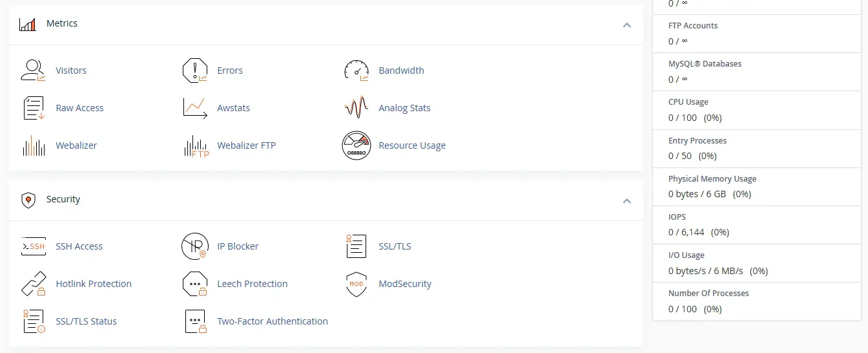Open SSL/TLS Status link
This screenshot has width=868, height=353.
pyautogui.click(x=87, y=321)
